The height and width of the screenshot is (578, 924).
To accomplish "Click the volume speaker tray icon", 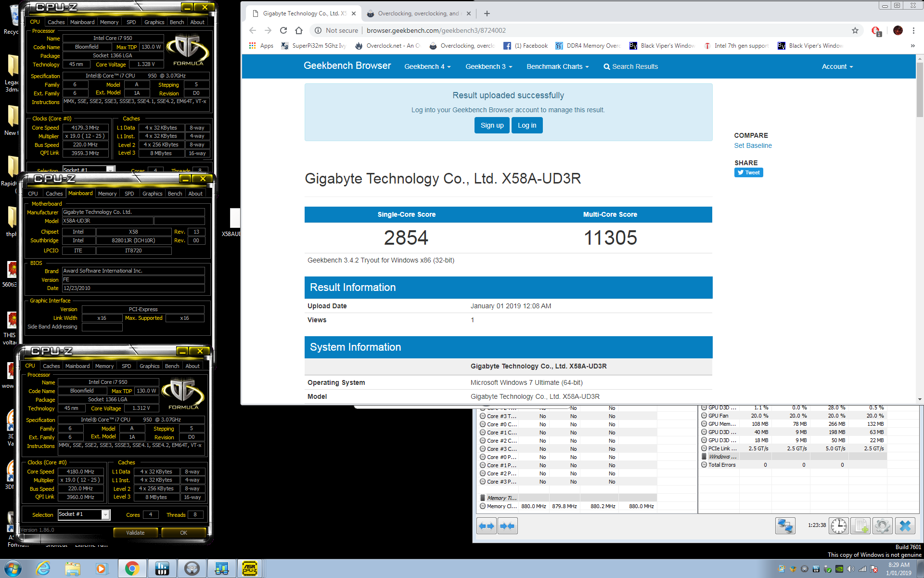I will point(850,569).
